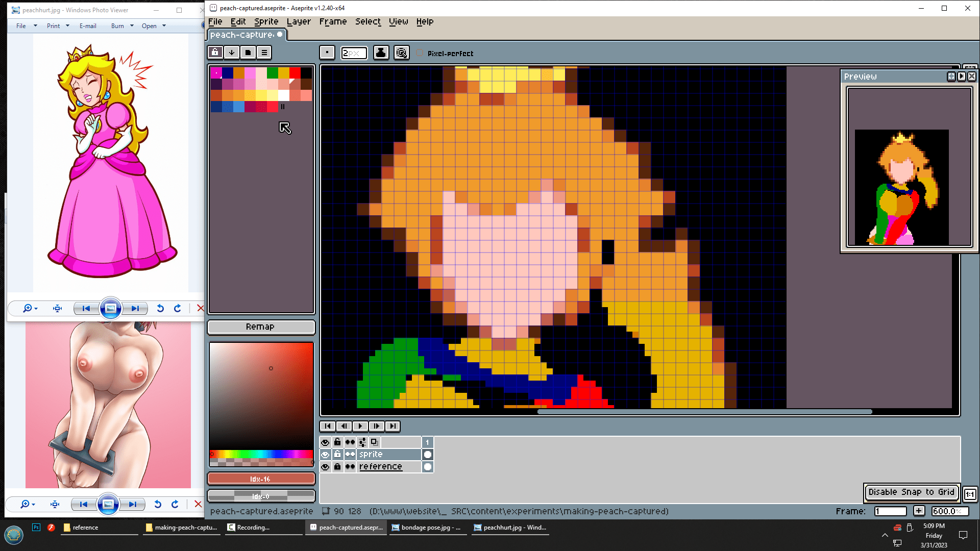980x551 pixels.
Task: Toggle onion skin icon in timeline header
Action: (374, 442)
